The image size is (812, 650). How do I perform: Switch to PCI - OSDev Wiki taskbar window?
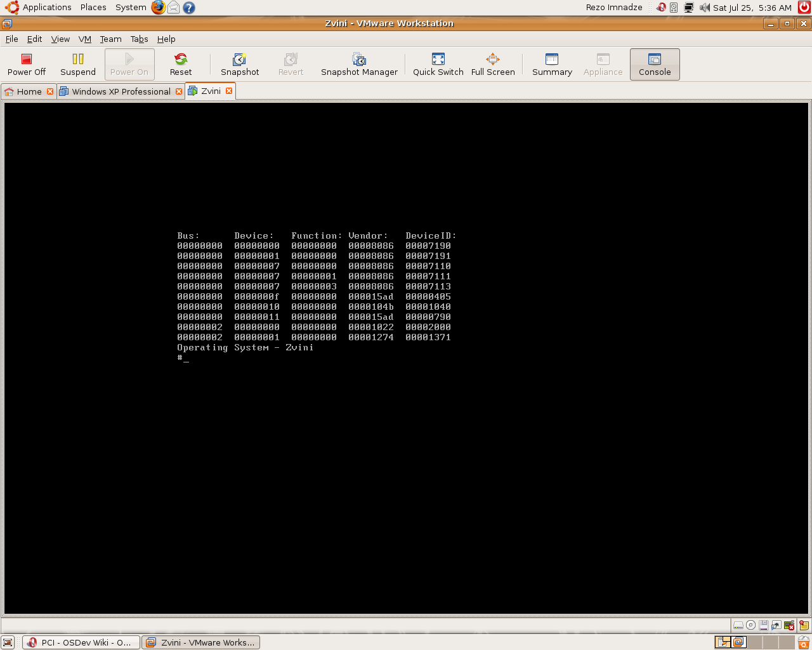81,642
